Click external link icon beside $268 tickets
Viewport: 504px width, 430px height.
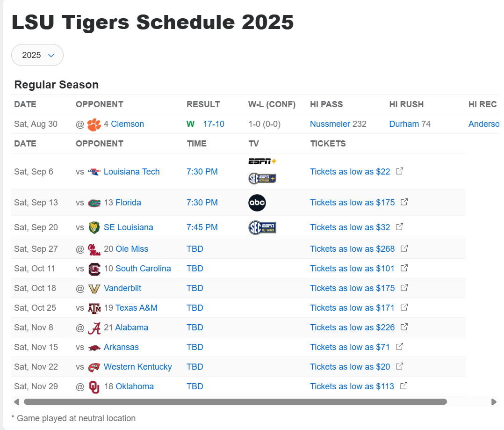point(404,248)
